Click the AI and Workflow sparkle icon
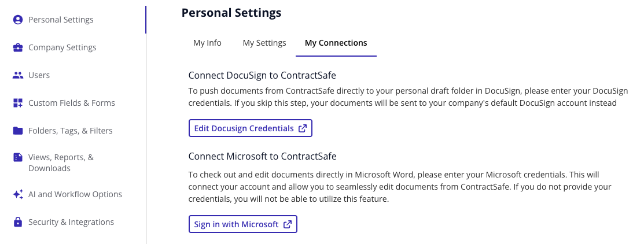 pyautogui.click(x=18, y=194)
